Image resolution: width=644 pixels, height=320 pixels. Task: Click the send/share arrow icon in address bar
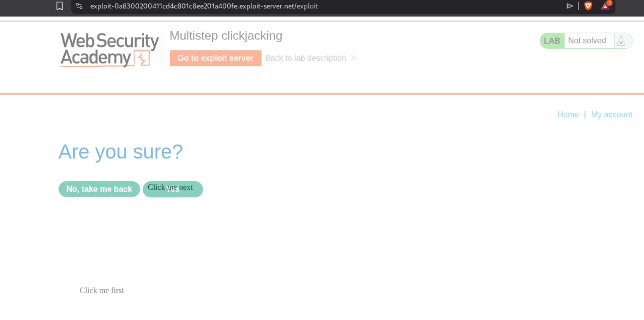pyautogui.click(x=569, y=6)
